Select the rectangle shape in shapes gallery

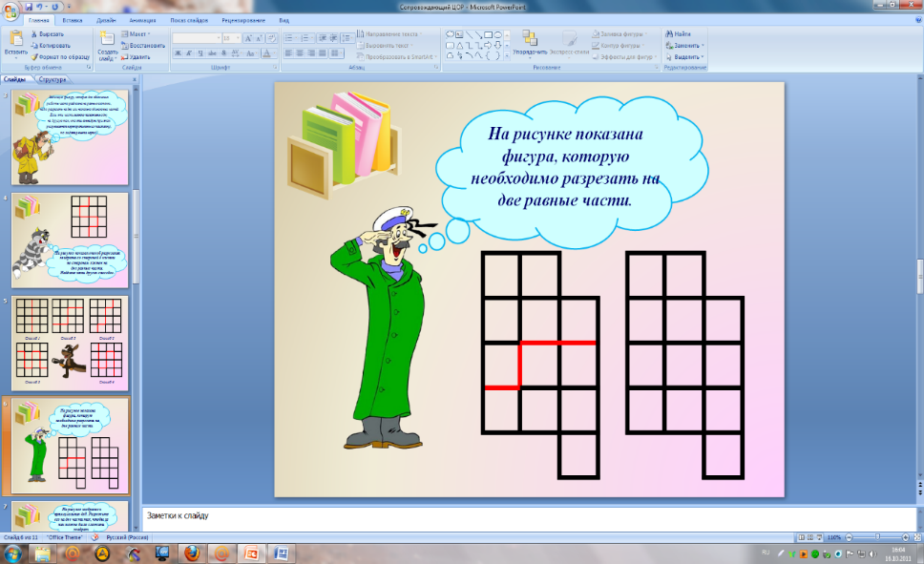pos(488,34)
